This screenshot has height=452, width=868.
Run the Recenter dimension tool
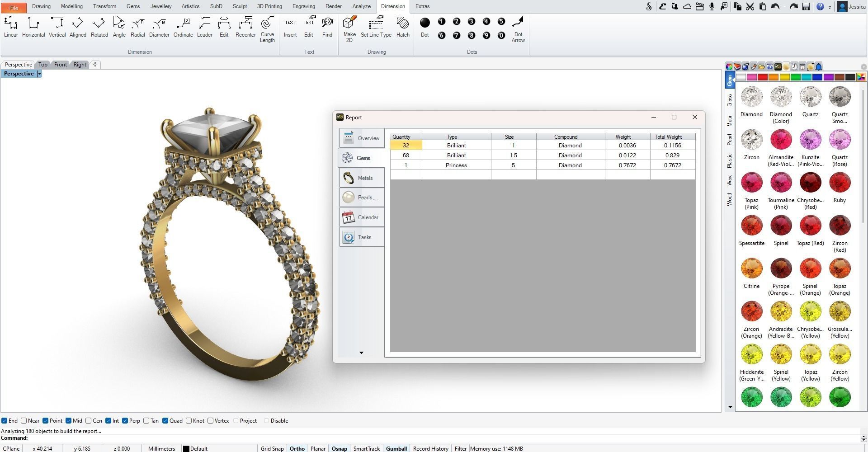click(x=245, y=27)
